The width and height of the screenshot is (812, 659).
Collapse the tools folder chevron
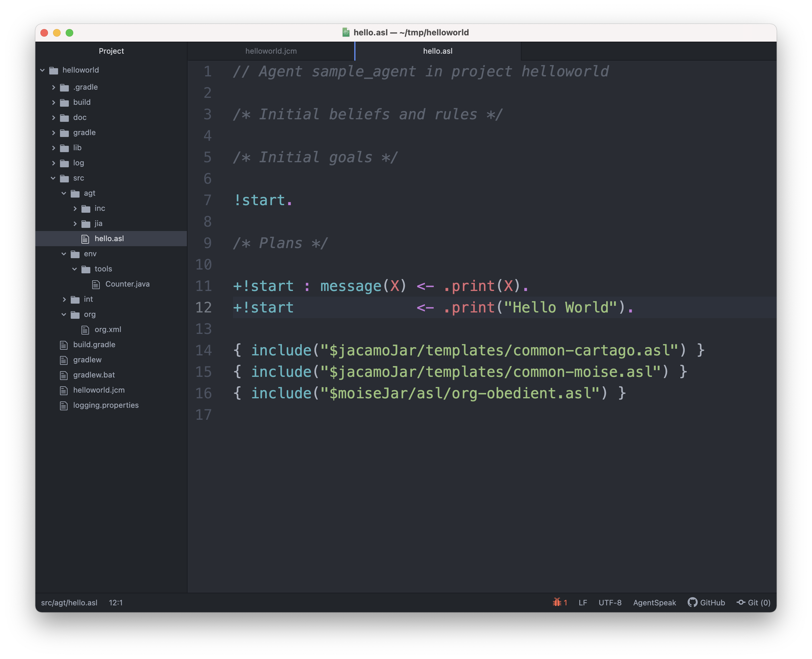[x=75, y=269]
